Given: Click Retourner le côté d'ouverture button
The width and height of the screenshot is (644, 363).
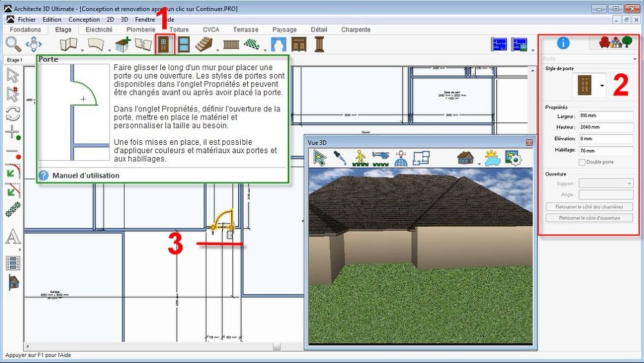Looking at the screenshot, I should click(x=589, y=218).
